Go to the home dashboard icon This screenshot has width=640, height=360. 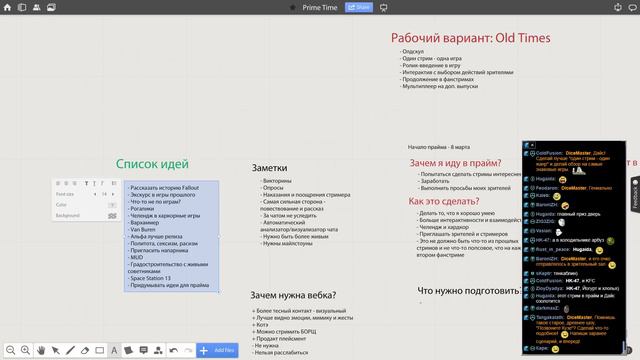(7, 7)
